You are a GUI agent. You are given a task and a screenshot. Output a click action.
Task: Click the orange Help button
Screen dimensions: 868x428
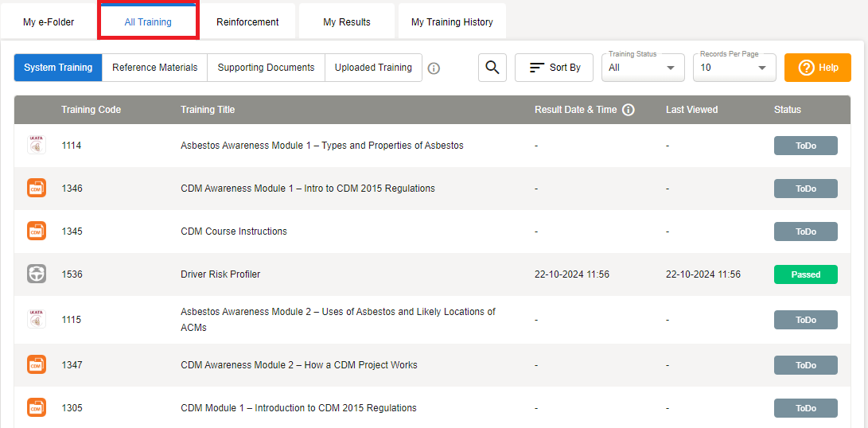click(817, 68)
